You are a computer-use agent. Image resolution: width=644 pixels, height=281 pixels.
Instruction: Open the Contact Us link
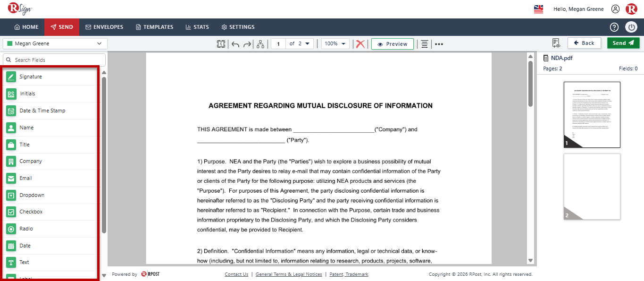coord(236,274)
